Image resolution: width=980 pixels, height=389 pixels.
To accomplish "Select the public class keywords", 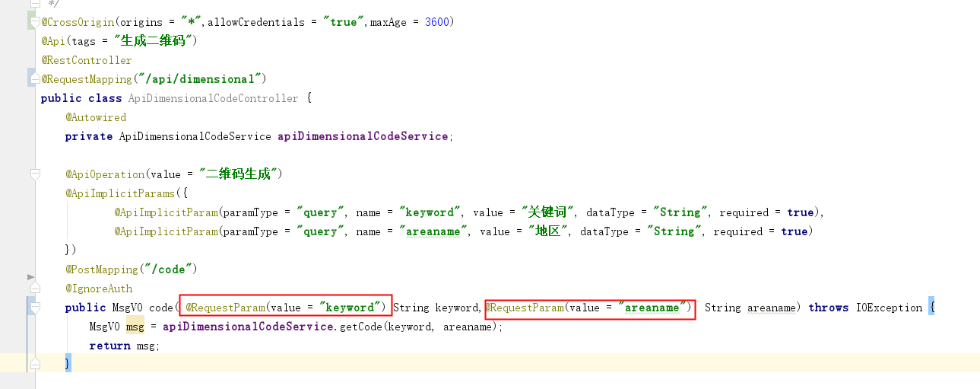I will pos(81,98).
